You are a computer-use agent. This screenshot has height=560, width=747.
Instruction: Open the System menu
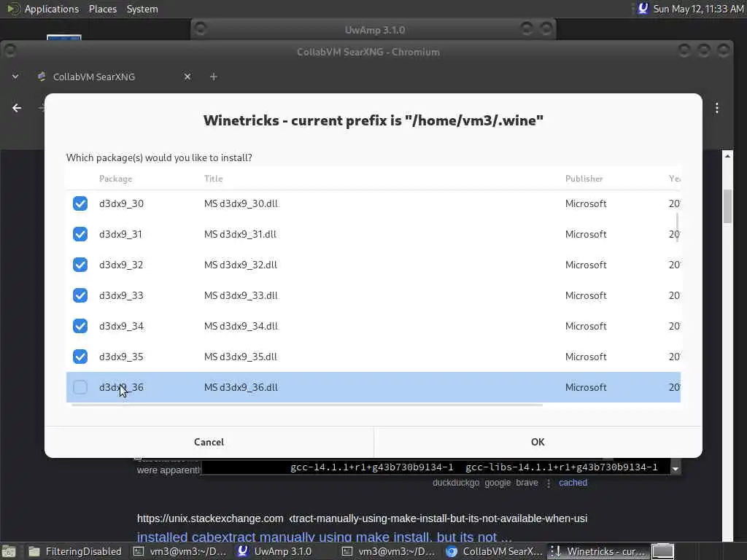point(142,9)
